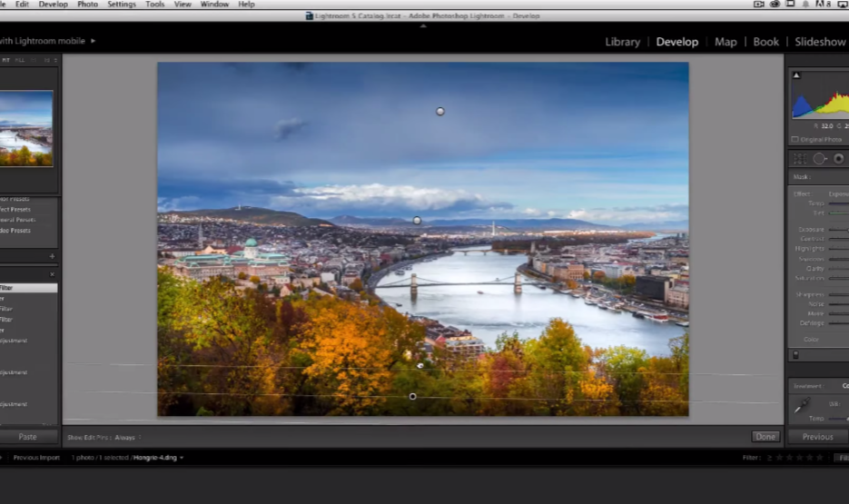Open the Hongrie-4.dng filename dropdown
The image size is (849, 504).
[157, 458]
